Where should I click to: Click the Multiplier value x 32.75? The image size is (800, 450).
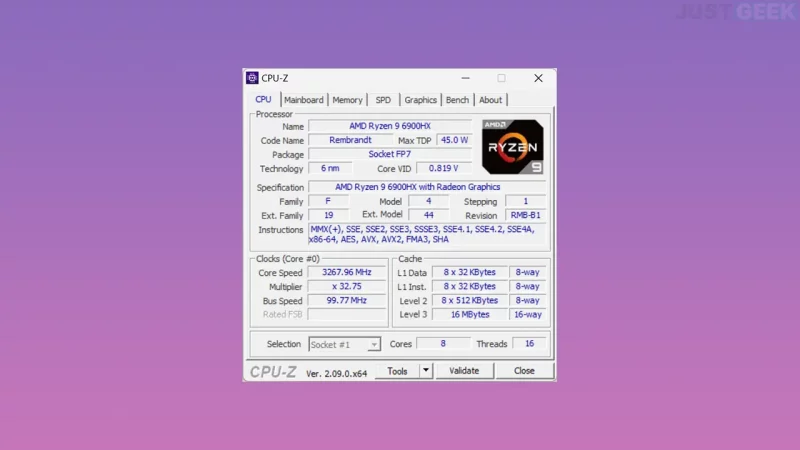coord(347,287)
